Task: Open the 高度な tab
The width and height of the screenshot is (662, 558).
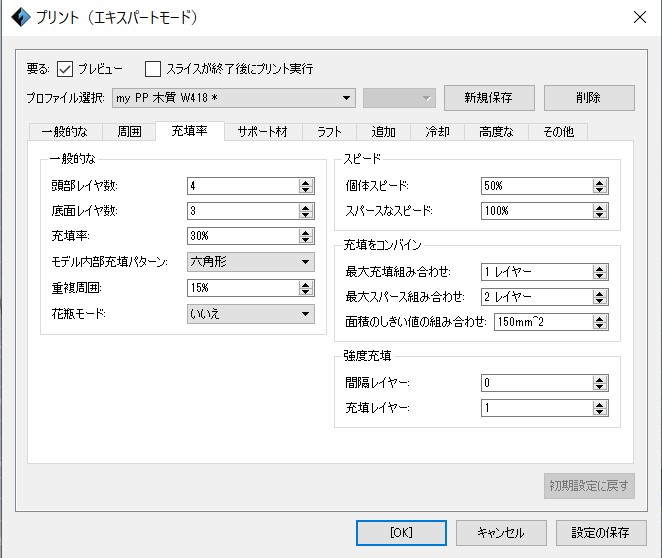Action: coord(496,132)
